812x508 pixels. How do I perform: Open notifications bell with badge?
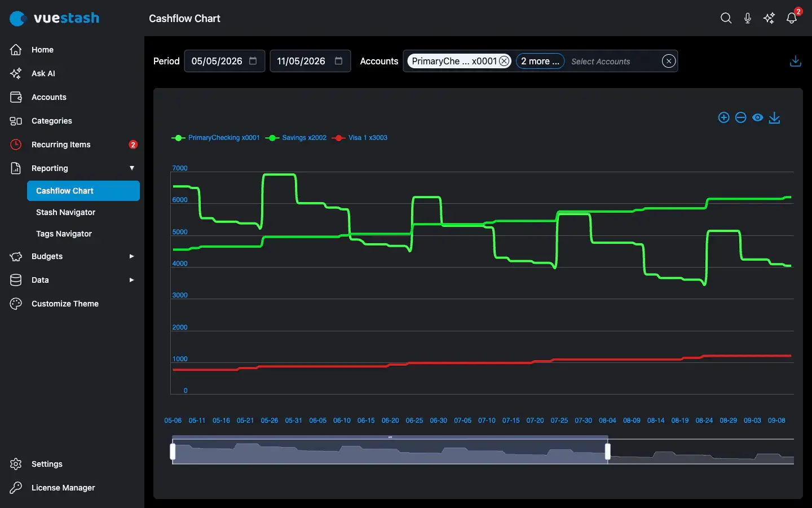point(792,17)
